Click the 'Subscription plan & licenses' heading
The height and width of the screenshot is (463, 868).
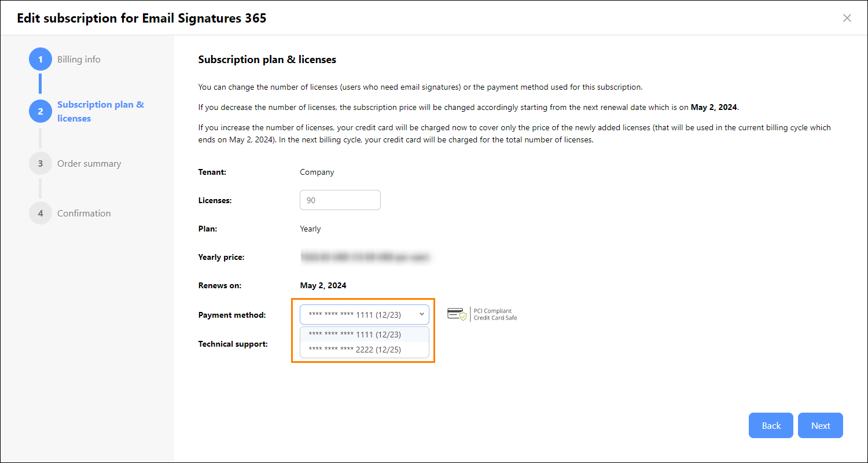point(267,60)
